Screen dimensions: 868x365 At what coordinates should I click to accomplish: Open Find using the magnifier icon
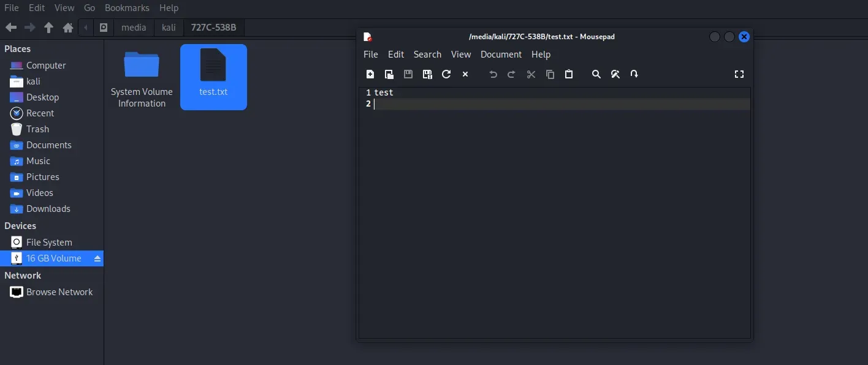tap(596, 74)
